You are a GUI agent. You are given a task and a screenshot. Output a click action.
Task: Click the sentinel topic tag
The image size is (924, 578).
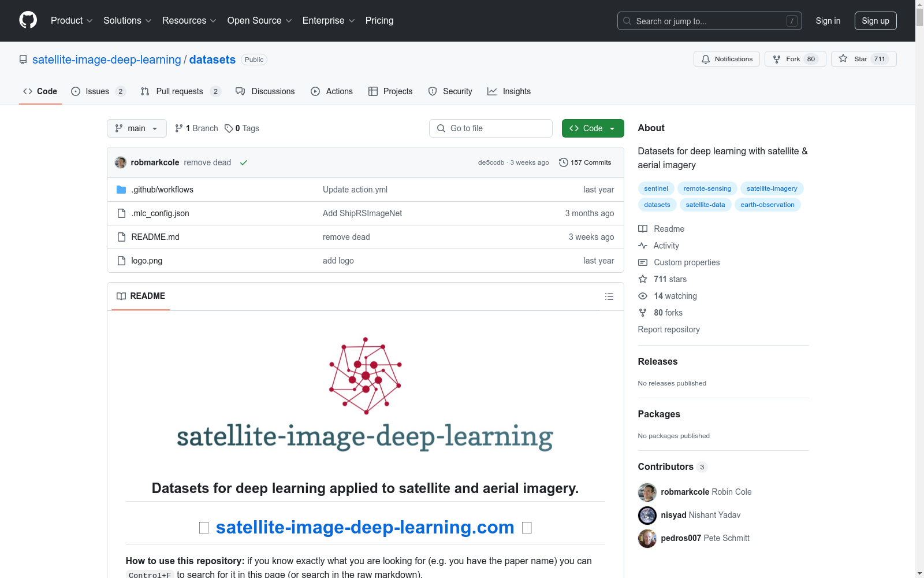(x=656, y=188)
